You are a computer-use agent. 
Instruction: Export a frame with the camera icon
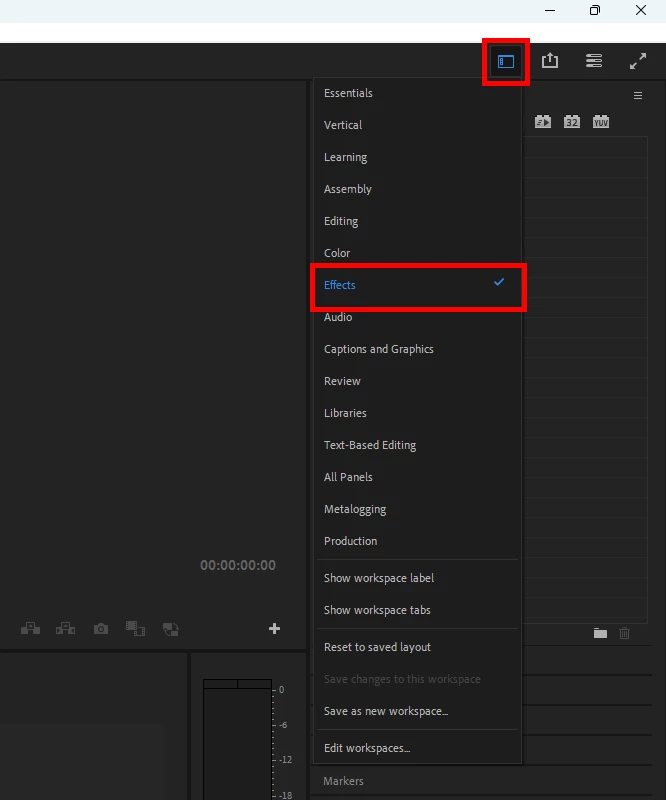pos(101,629)
